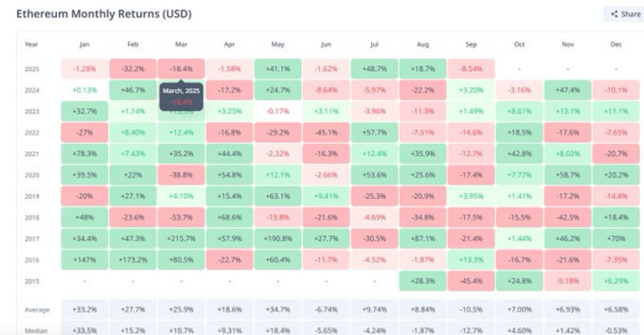Select the February 2025 -32.2% cell
The image size is (644, 335).
(133, 69)
